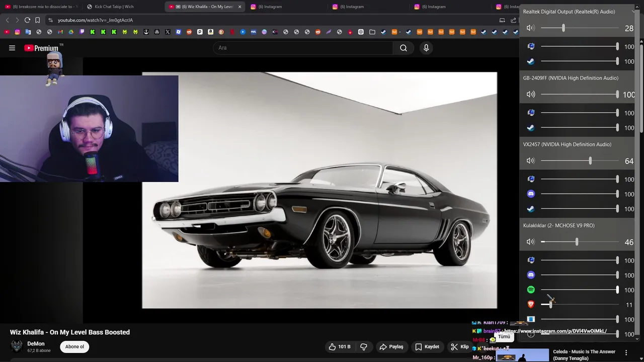Viewport: 644px width, 362px height.
Task: Switch to Kick Chat Takip tab
Action: [x=123, y=7]
